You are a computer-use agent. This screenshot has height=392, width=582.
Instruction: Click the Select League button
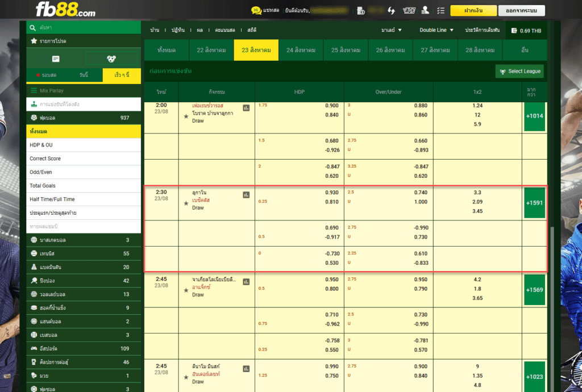tap(519, 71)
